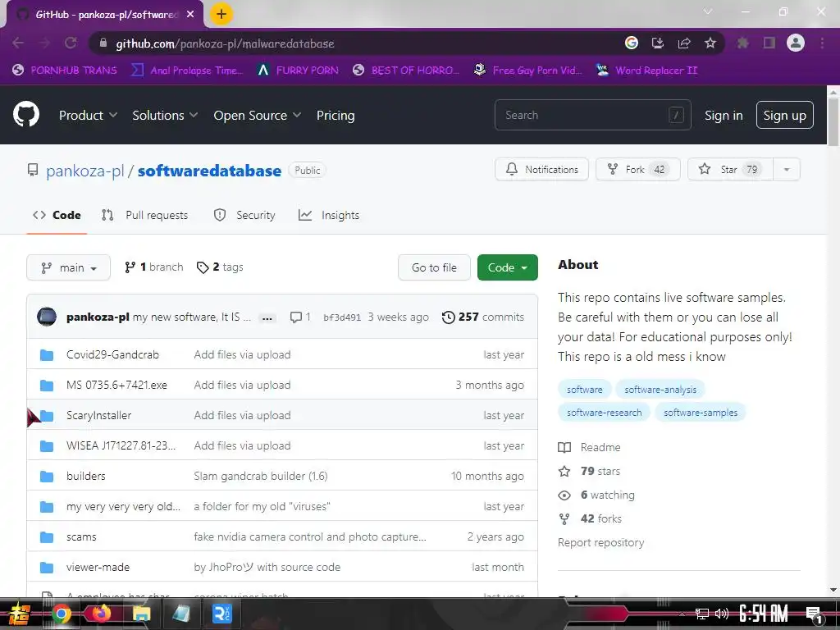Viewport: 840px width, 630px height.
Task: Open the Star lists dropdown arrow
Action: click(x=787, y=169)
